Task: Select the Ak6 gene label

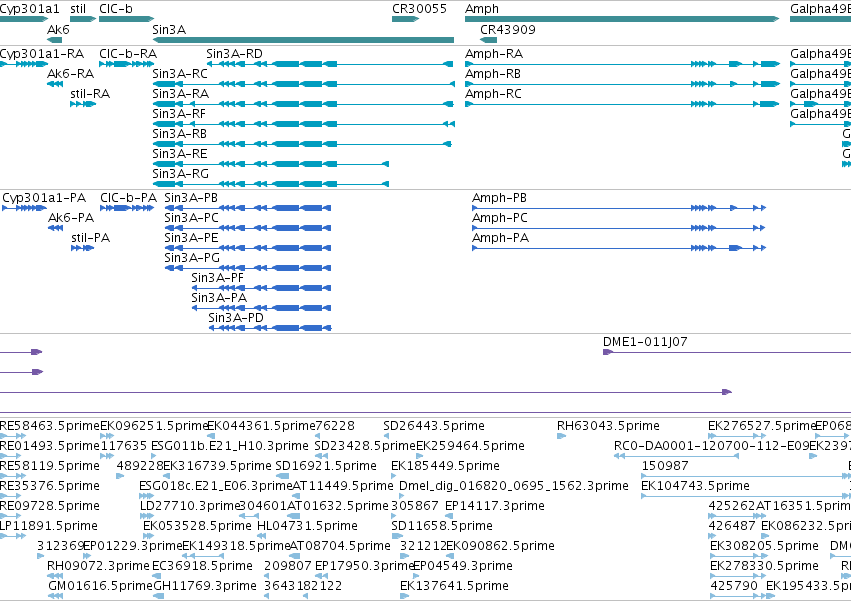Action: pos(58,29)
